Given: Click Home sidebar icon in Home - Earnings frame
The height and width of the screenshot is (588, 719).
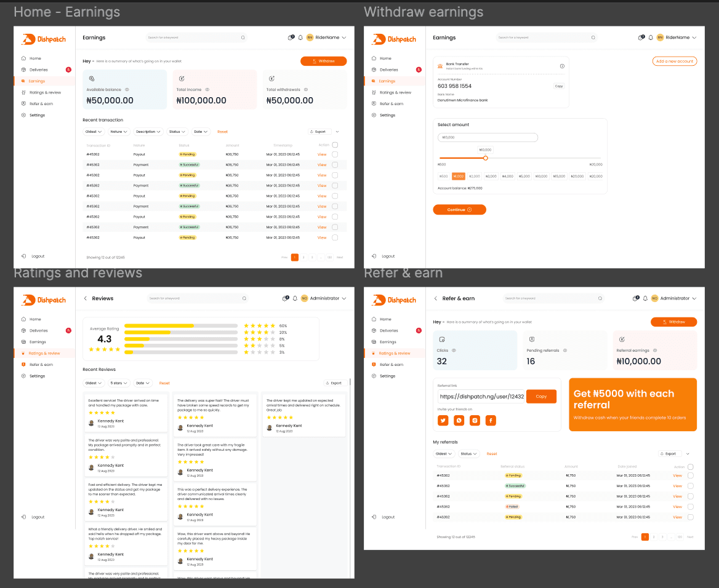Looking at the screenshot, I should [23, 58].
